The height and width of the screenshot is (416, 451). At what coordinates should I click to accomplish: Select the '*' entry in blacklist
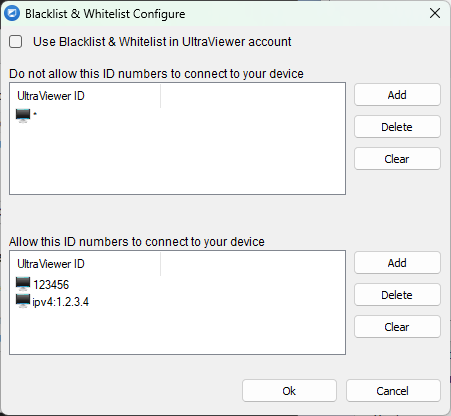click(x=35, y=115)
